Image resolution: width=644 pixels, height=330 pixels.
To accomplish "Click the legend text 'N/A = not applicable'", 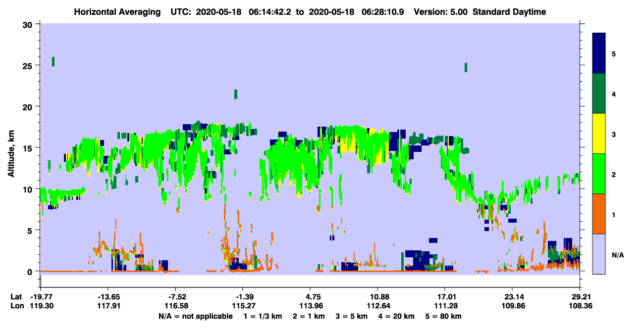I will click(195, 316).
